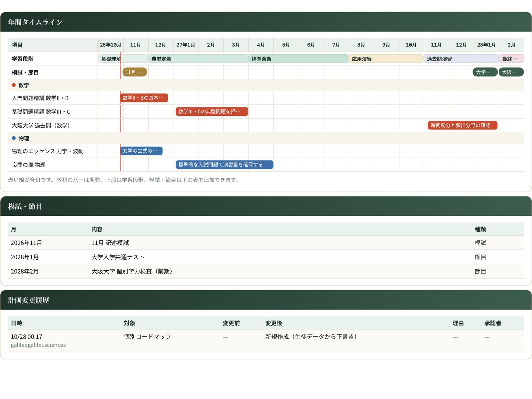The width and height of the screenshot is (532, 399).
Task: Click the 10/28 00:17 history timestamp
Action: tap(27, 337)
